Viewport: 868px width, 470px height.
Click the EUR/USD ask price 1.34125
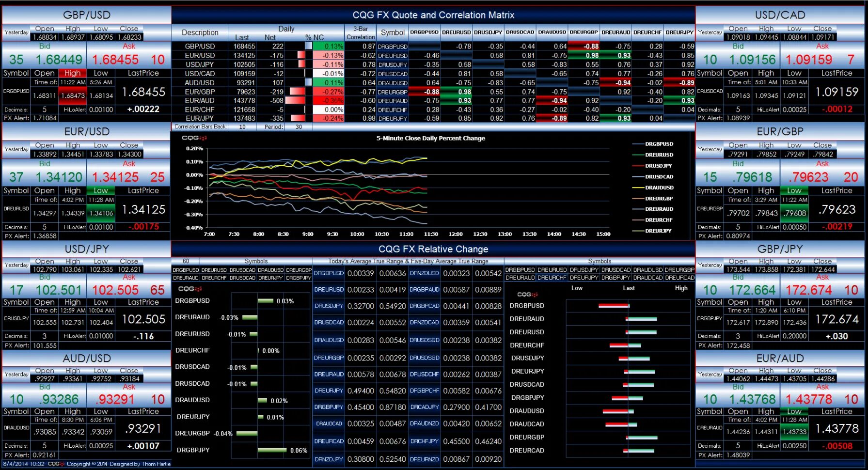tap(115, 177)
